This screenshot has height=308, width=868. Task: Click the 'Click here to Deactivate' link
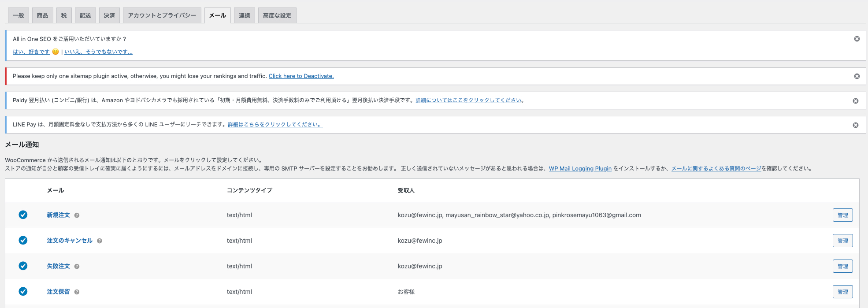301,76
